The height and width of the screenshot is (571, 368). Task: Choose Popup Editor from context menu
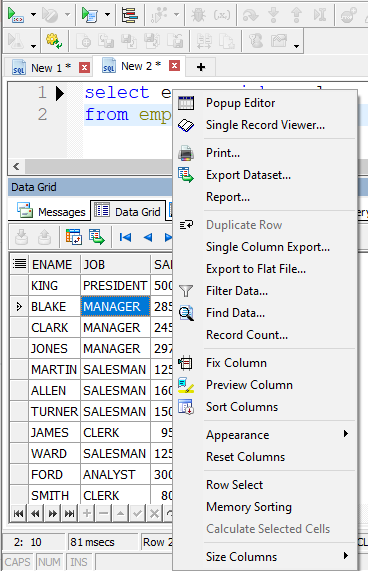click(240, 103)
